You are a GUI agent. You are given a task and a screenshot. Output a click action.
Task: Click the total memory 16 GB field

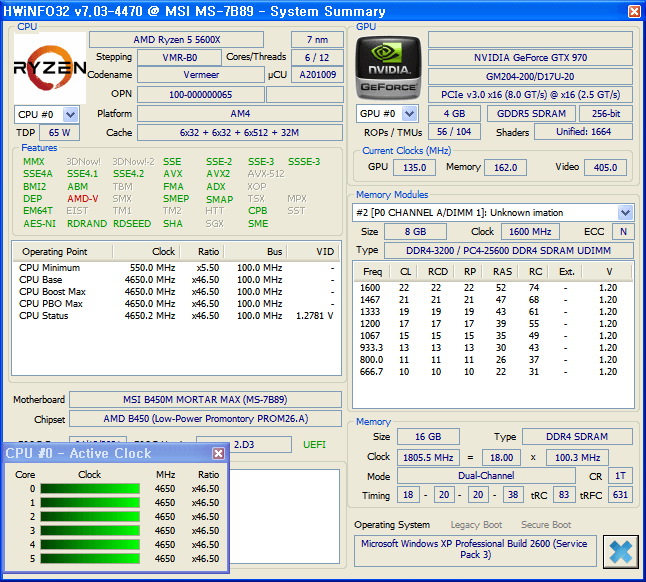pyautogui.click(x=428, y=437)
